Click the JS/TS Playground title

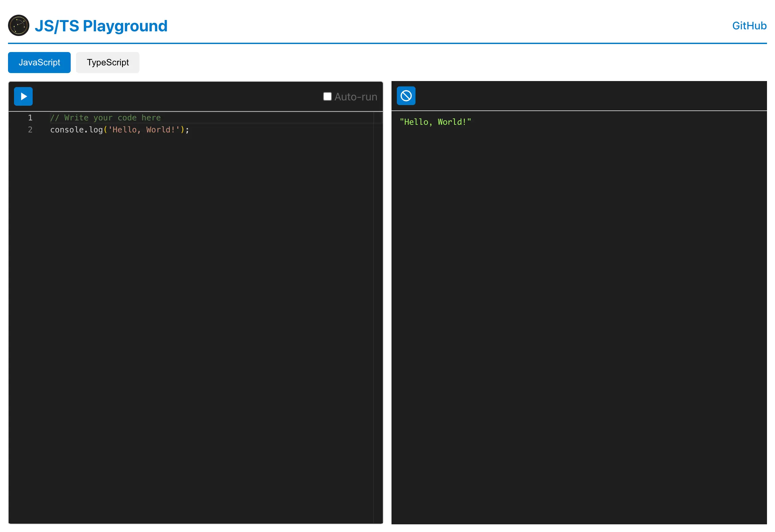tap(101, 25)
